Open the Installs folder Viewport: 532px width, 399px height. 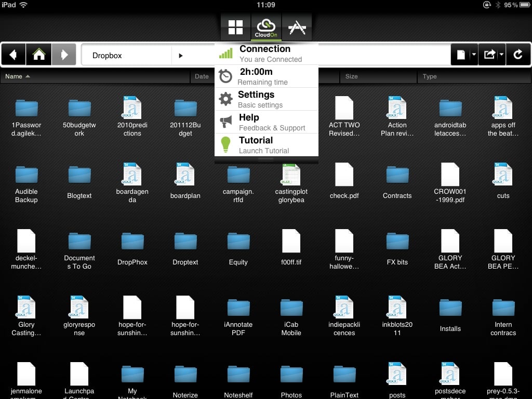pyautogui.click(x=450, y=316)
